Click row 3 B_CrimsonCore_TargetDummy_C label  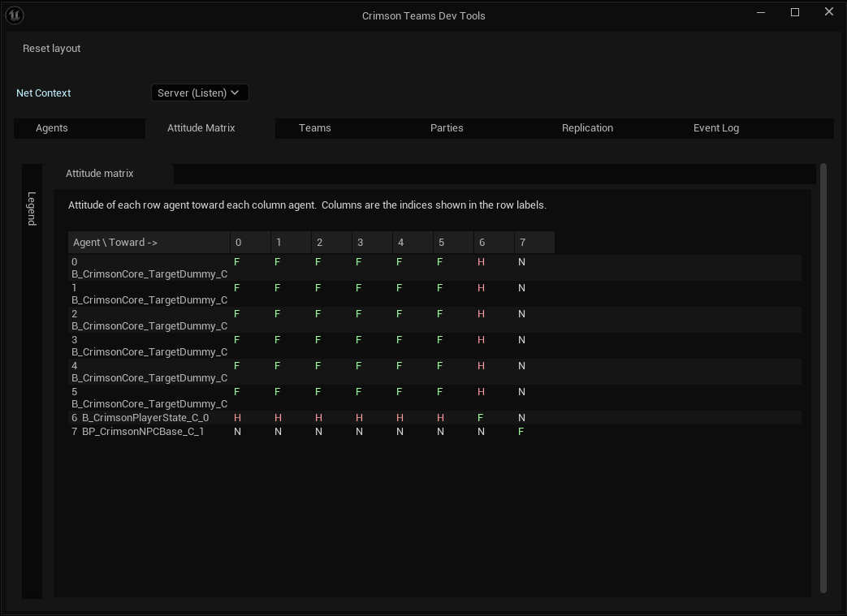(x=149, y=346)
